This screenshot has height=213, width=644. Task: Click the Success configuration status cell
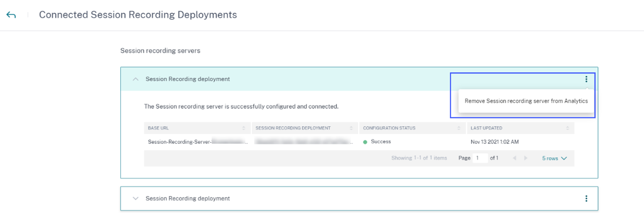click(381, 142)
